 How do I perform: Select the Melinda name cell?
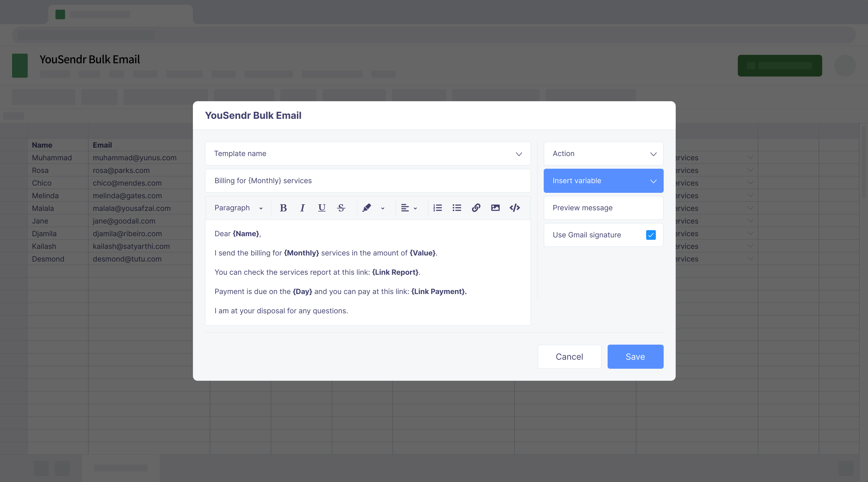(x=58, y=196)
